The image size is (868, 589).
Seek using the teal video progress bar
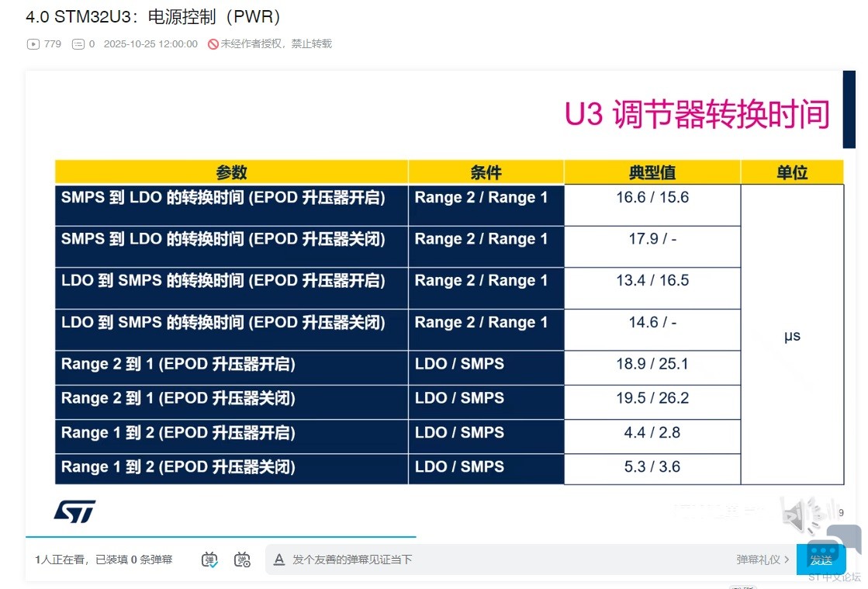coord(221,537)
